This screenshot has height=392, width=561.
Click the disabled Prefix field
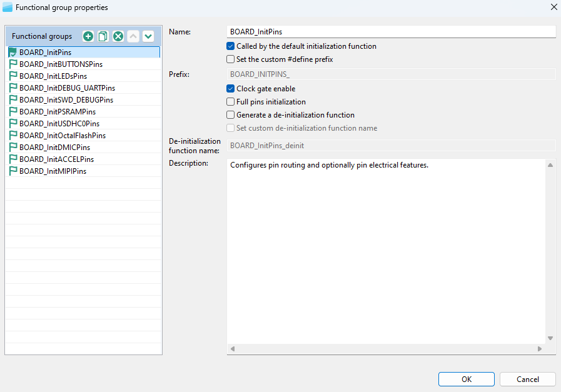click(x=391, y=74)
